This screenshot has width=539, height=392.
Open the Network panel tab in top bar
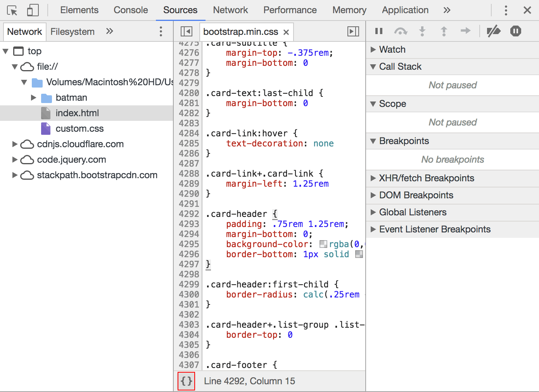[230, 10]
